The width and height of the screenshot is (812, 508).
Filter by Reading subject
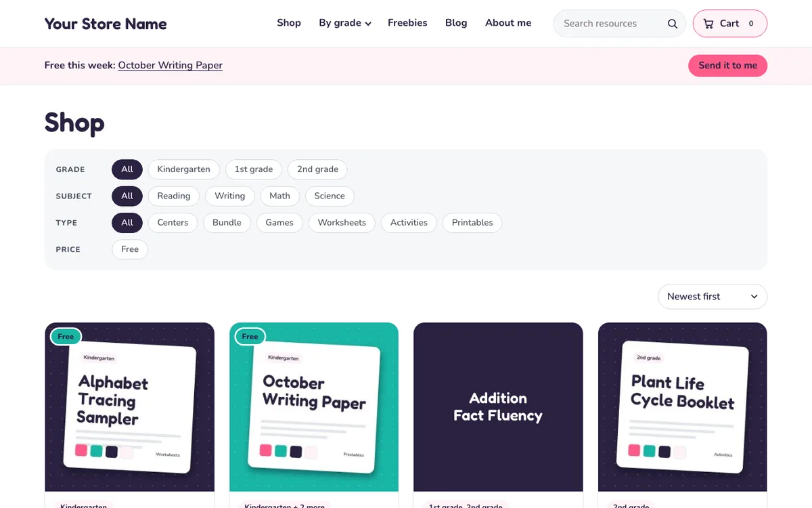tap(174, 196)
